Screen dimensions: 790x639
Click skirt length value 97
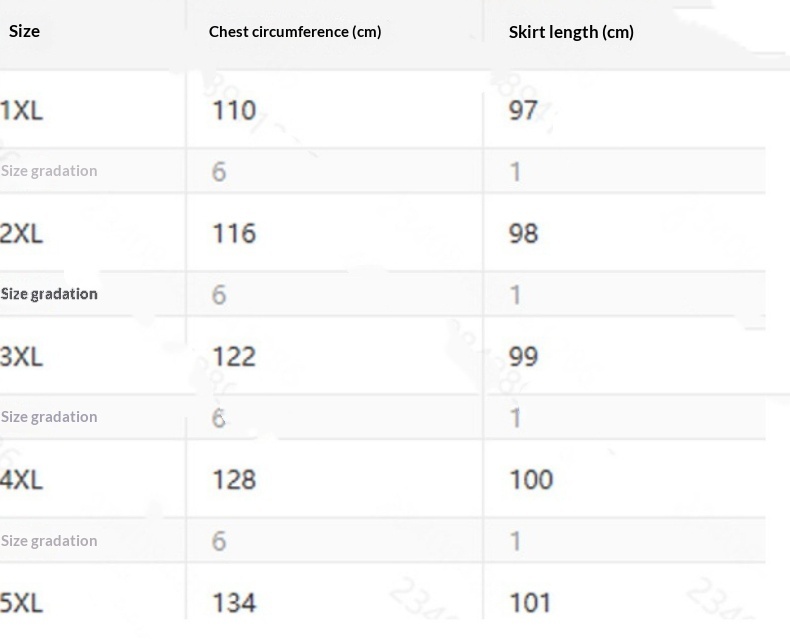[523, 110]
